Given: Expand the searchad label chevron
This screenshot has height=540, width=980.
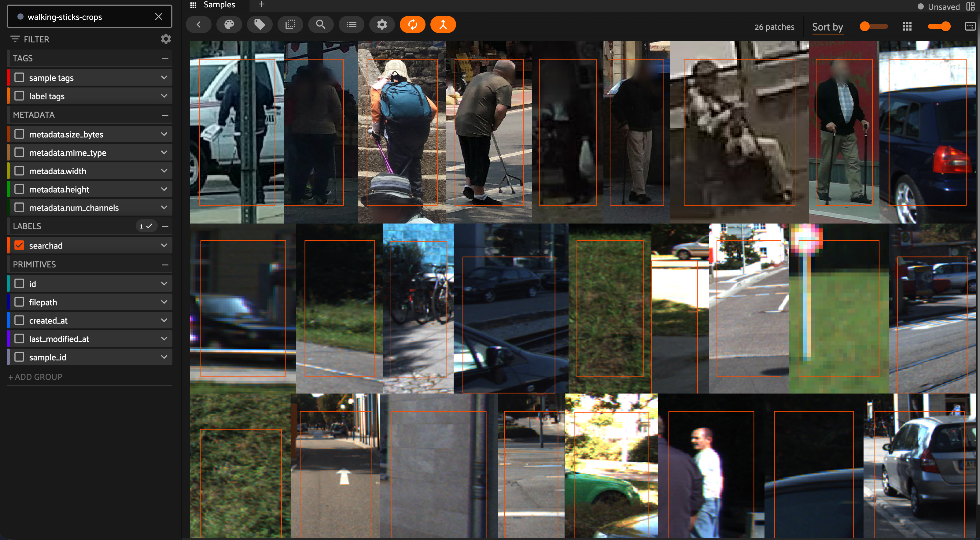Looking at the screenshot, I should [x=164, y=246].
